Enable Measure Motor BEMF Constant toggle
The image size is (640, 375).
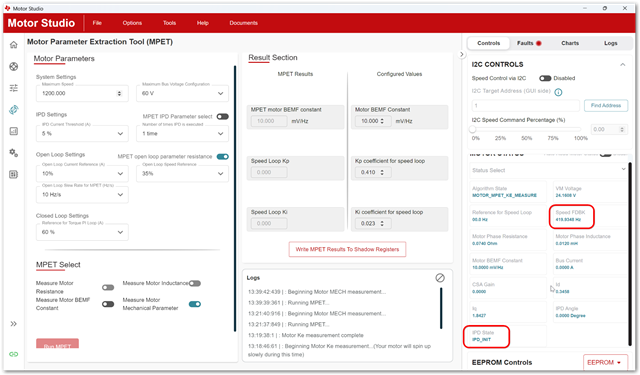pos(108,304)
